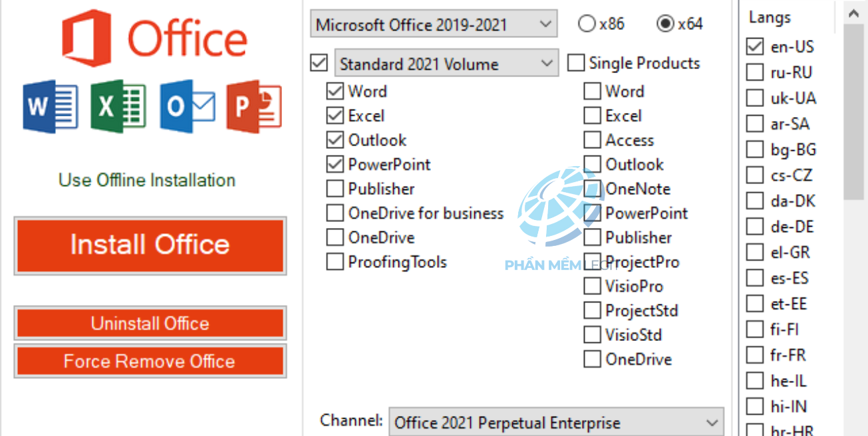This screenshot has width=868, height=436.
Task: Click the PowerPoint app icon
Action: (253, 107)
